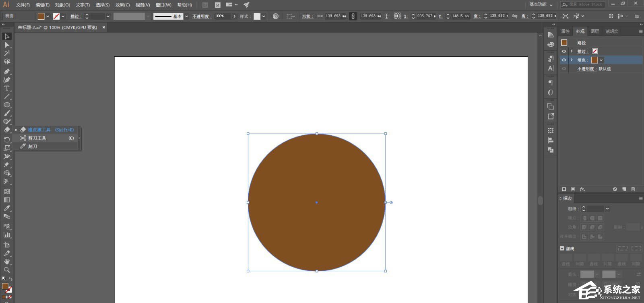Viewport: 644px width, 303px height.
Task: Select the Zoom magnifier tool
Action: (x=7, y=270)
